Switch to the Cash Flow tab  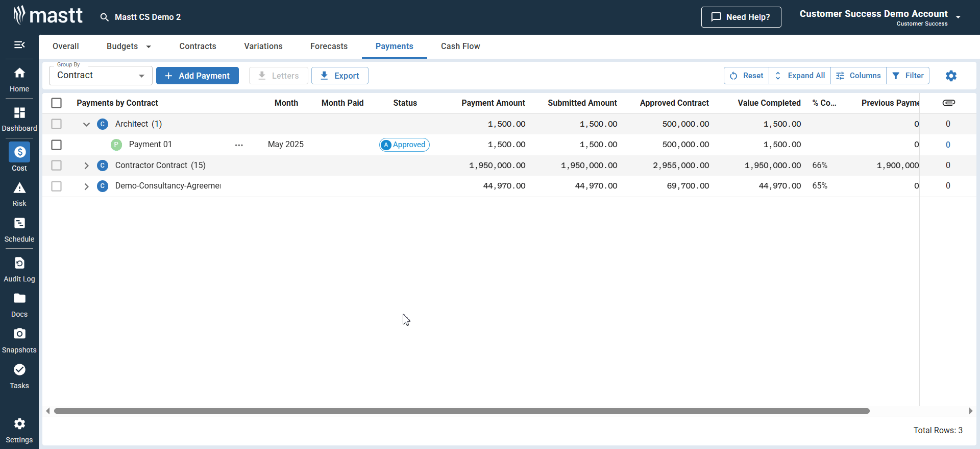coord(460,46)
